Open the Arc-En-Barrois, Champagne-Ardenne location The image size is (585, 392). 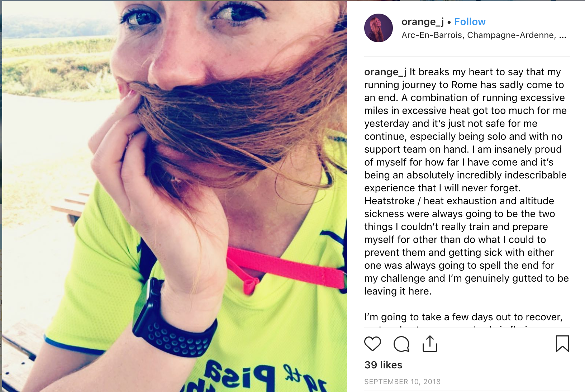tap(479, 35)
